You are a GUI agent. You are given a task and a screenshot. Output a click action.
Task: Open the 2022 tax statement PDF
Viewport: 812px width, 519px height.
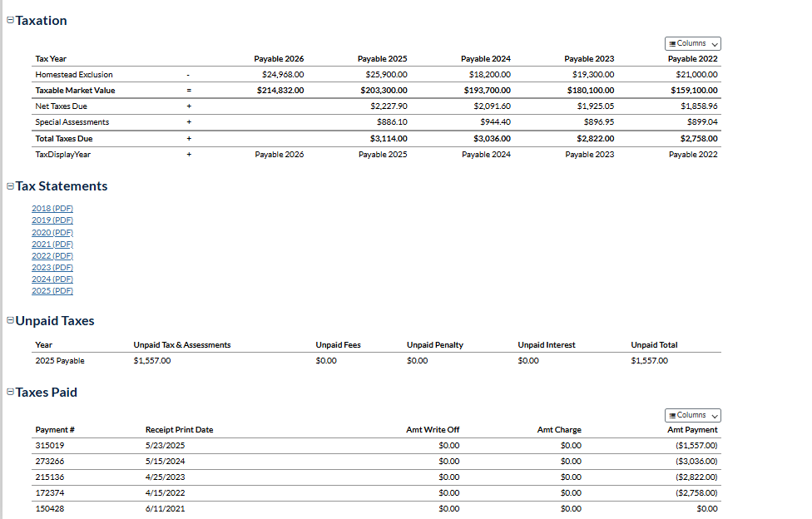point(52,256)
